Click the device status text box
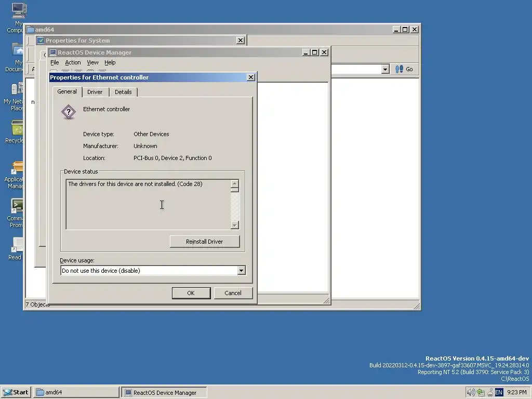 (148, 205)
